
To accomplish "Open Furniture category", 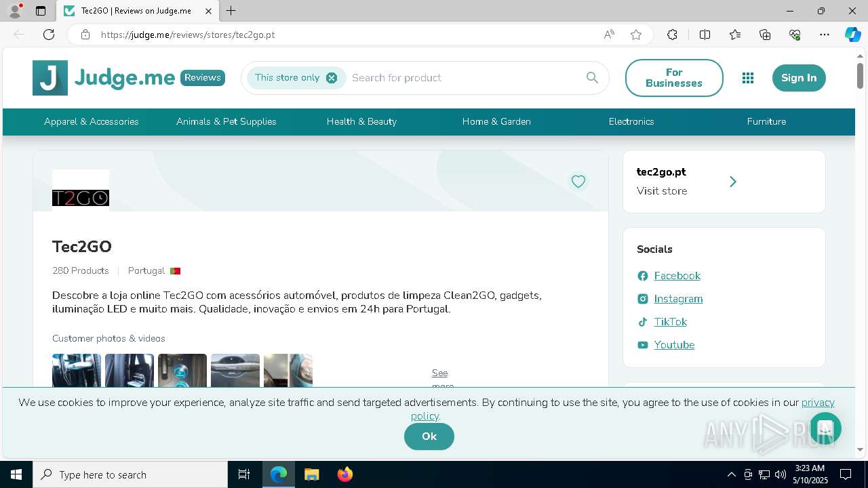I will (x=766, y=122).
